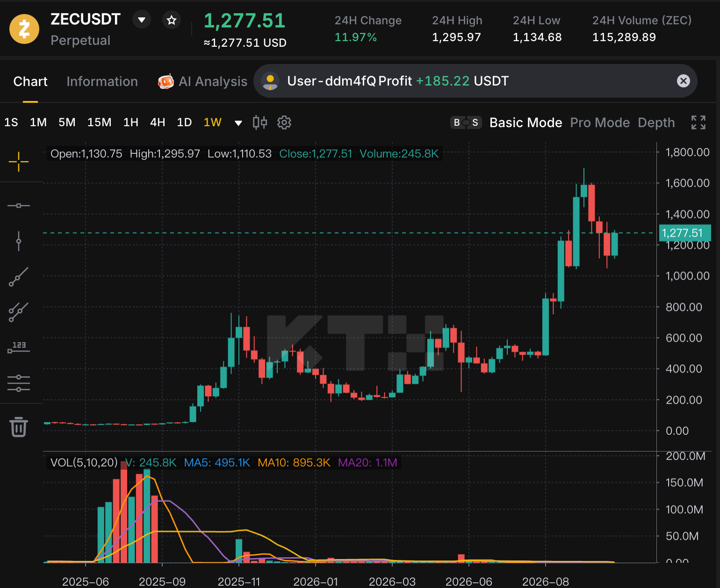Click the MA10: 895.3K volume label
The image size is (720, 588).
[x=294, y=463]
